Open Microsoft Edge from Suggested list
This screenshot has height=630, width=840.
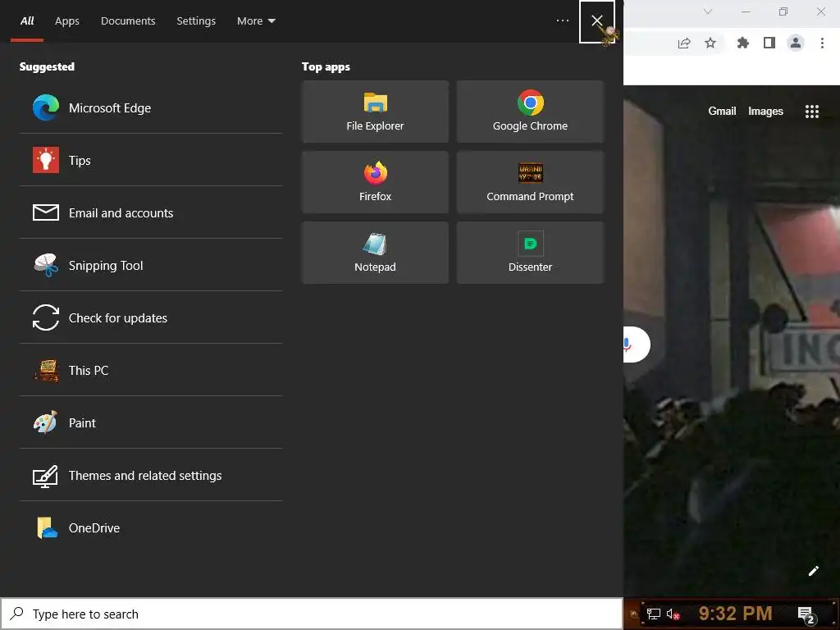151,107
